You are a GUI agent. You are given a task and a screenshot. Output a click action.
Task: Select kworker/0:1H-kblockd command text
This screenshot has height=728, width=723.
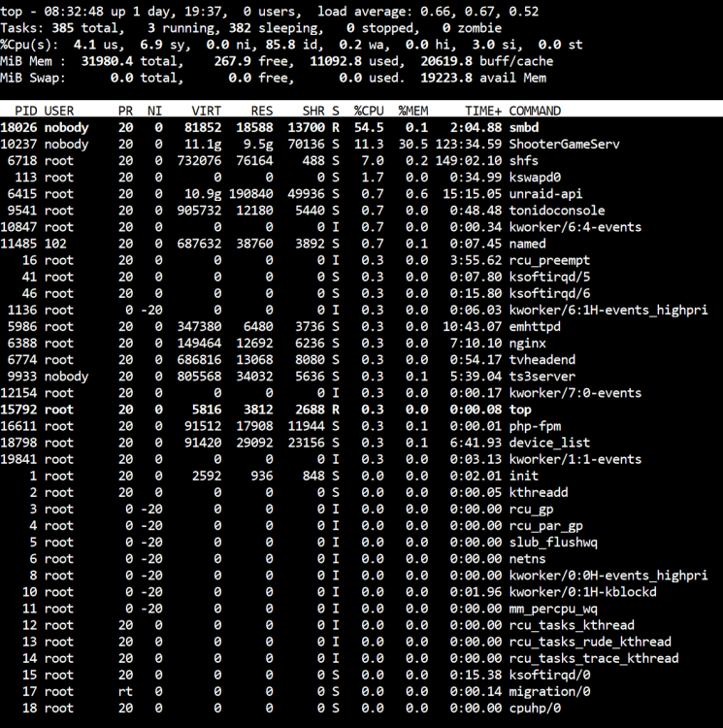(583, 592)
